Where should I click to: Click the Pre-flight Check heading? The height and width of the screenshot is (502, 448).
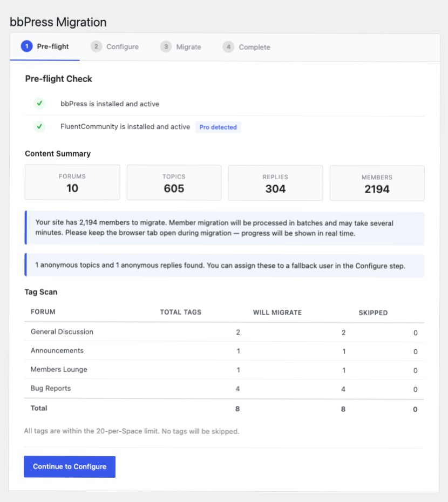tap(59, 79)
